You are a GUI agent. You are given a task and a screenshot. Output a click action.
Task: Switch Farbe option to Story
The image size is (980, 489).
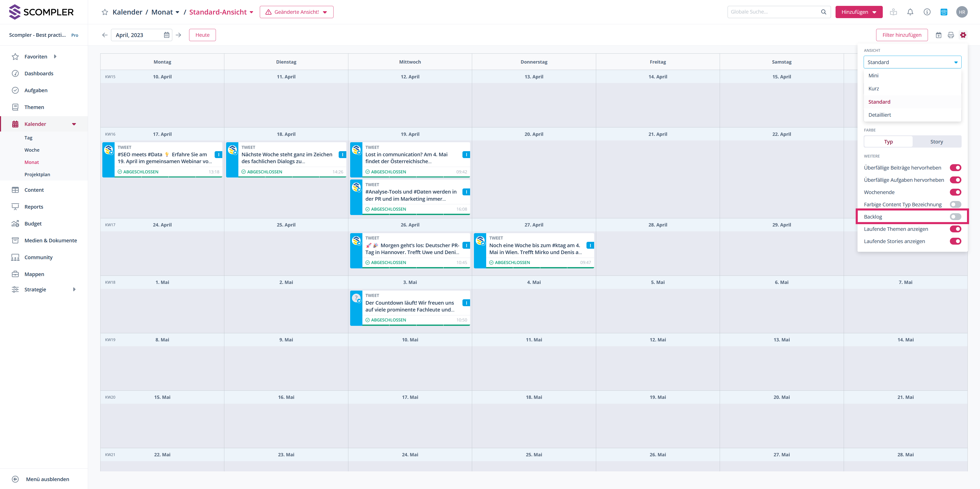click(936, 142)
